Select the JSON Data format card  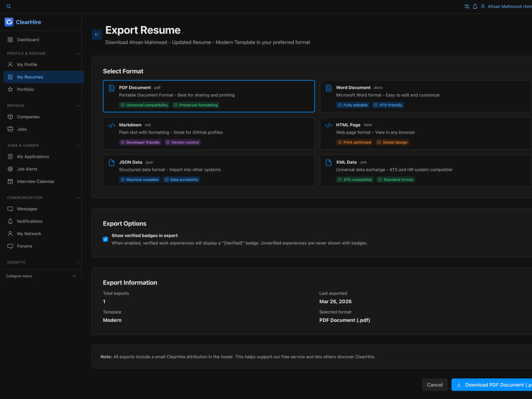point(209,171)
